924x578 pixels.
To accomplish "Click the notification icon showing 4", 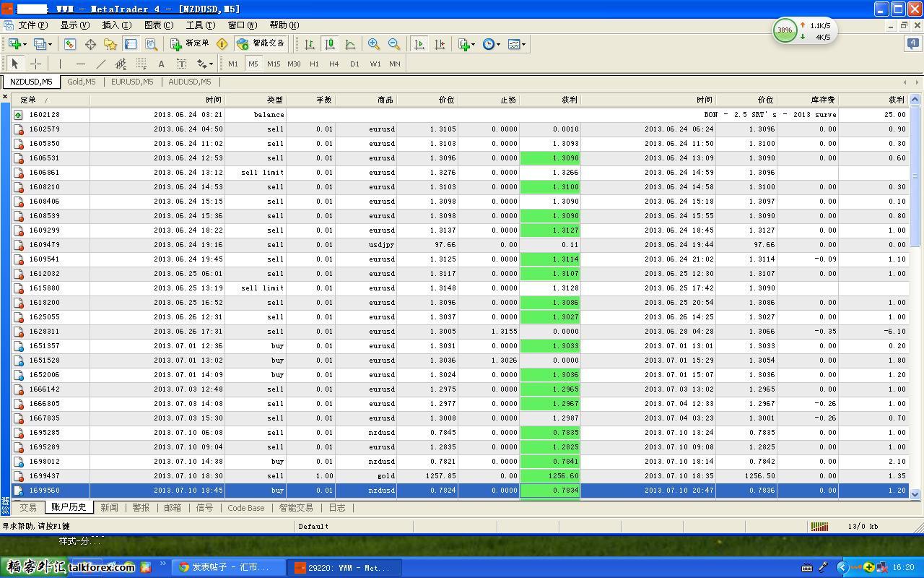I will [x=913, y=43].
